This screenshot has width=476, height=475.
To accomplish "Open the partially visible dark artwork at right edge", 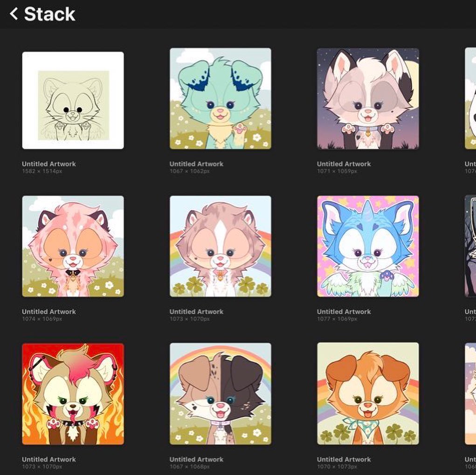I will tap(470, 246).
